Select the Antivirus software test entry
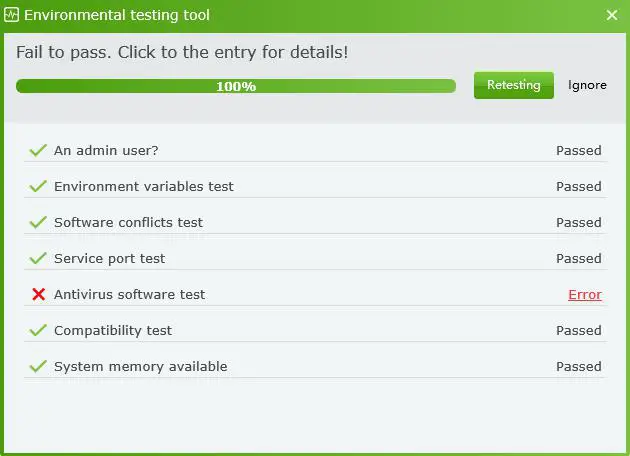The height and width of the screenshot is (456, 630). click(x=129, y=295)
